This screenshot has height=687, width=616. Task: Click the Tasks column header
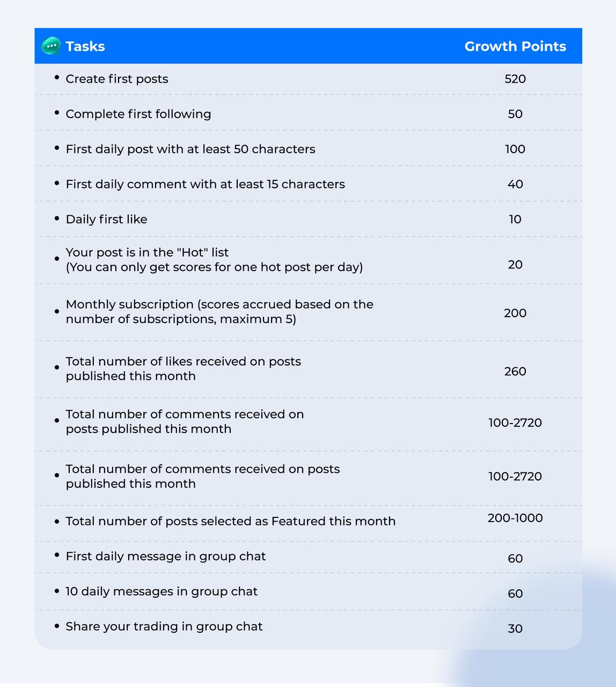click(85, 47)
